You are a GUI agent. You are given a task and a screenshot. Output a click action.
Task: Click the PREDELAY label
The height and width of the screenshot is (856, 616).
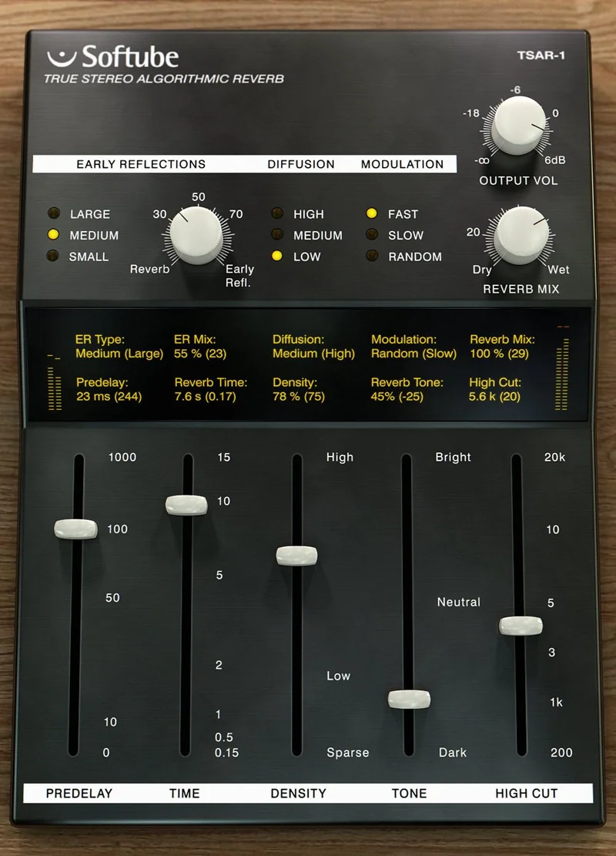(x=79, y=794)
